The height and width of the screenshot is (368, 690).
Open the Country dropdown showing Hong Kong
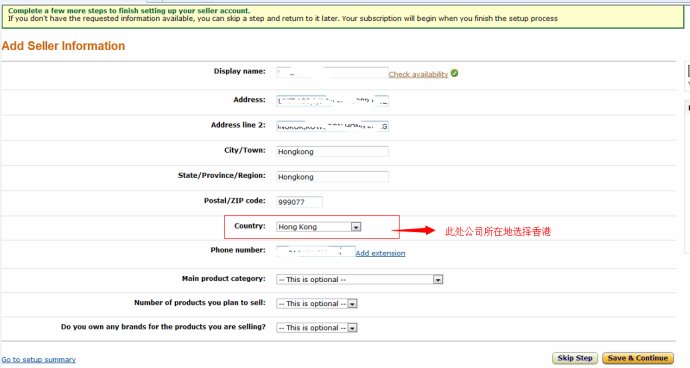[319, 227]
